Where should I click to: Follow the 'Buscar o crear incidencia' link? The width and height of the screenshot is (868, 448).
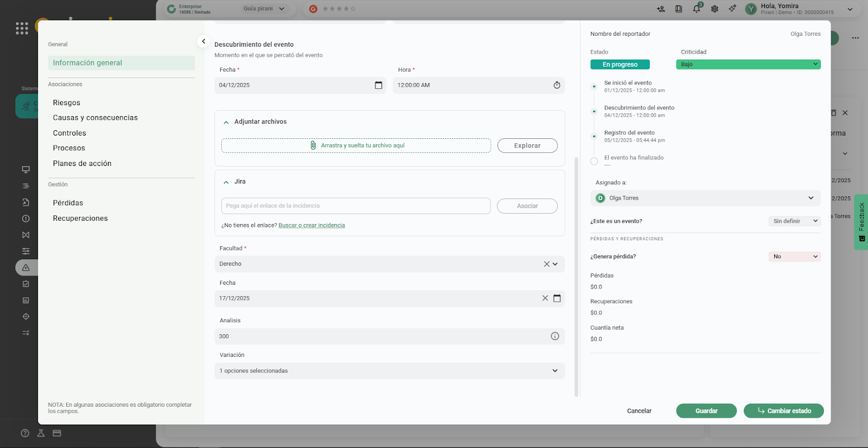(311, 225)
